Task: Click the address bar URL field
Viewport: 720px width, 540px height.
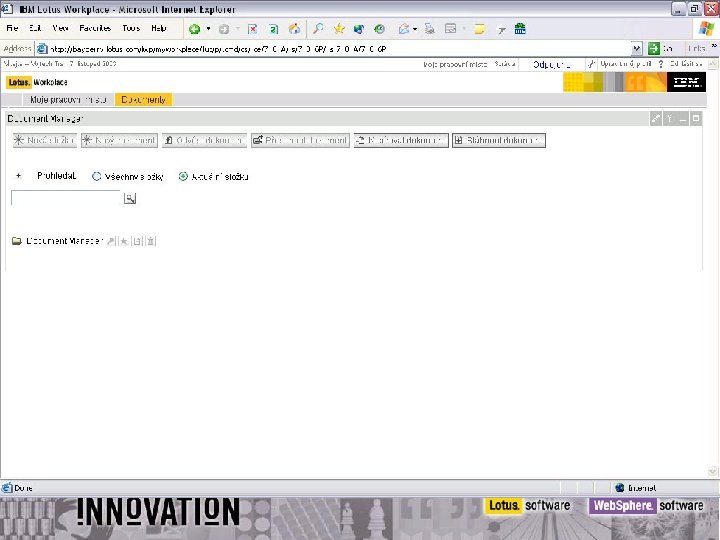Action: pyautogui.click(x=335, y=49)
